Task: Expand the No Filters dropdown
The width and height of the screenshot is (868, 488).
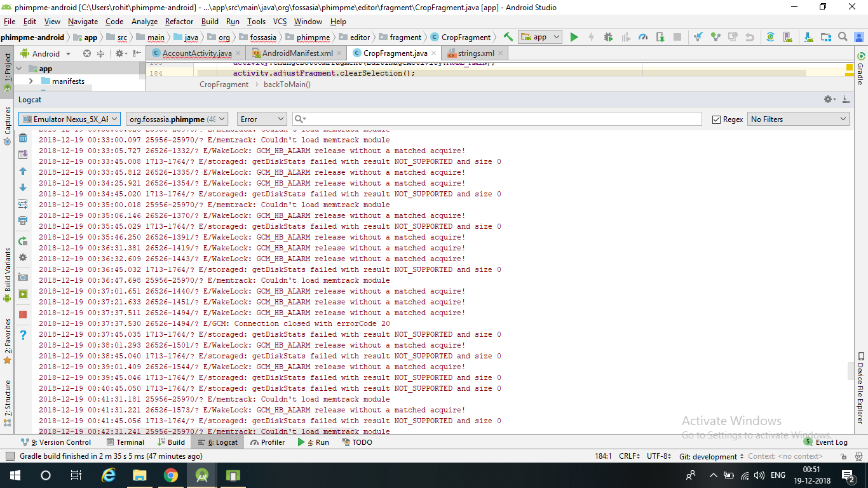Action: [x=798, y=118]
